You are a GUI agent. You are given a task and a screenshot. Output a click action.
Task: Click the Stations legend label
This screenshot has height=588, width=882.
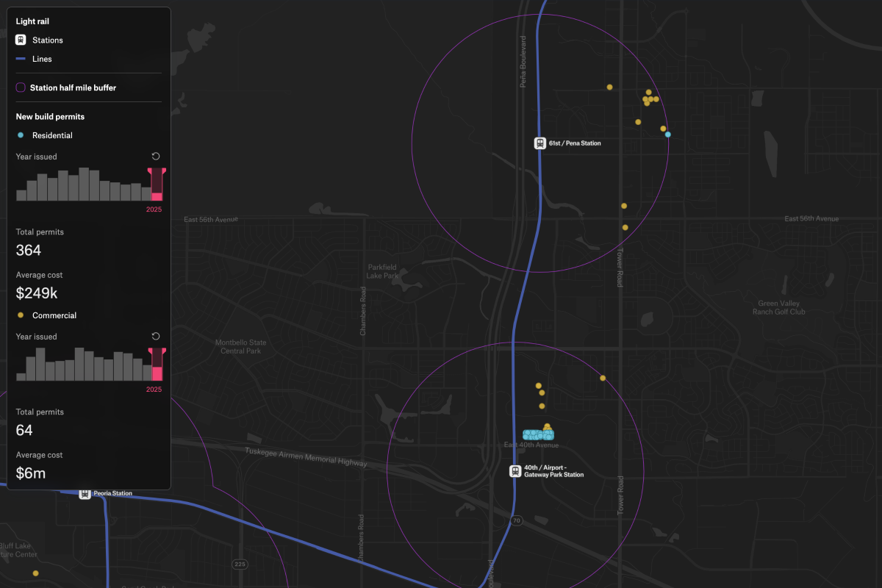point(48,40)
